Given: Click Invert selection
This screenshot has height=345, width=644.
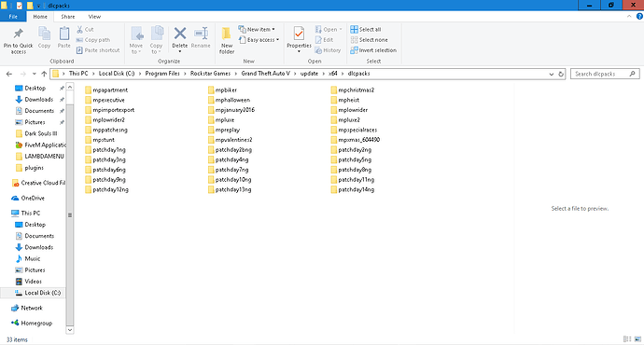Looking at the screenshot, I should coord(373,50).
